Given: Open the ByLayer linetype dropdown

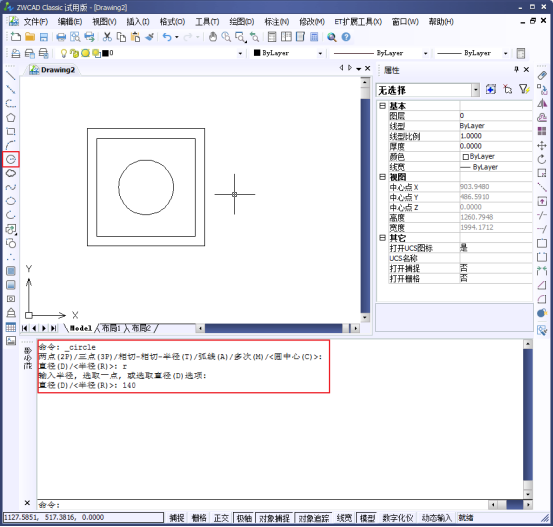Looking at the screenshot, I should (x=426, y=53).
